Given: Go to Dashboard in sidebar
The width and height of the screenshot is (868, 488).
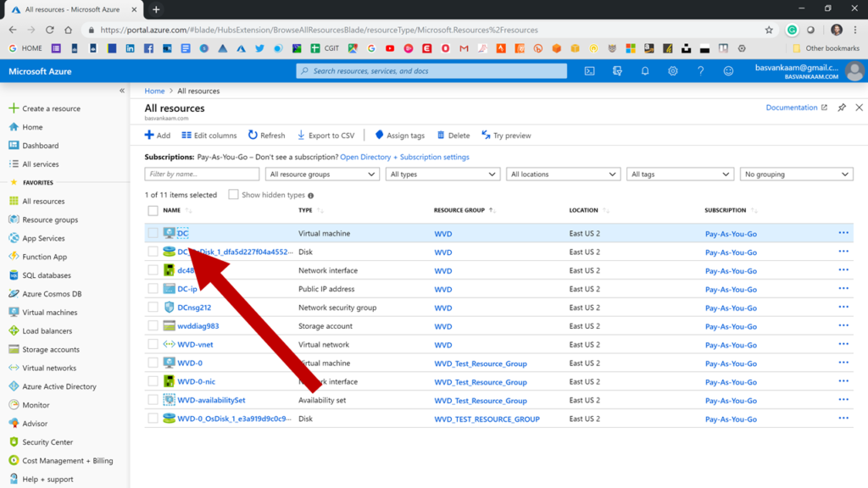Looking at the screenshot, I should pos(34,146).
